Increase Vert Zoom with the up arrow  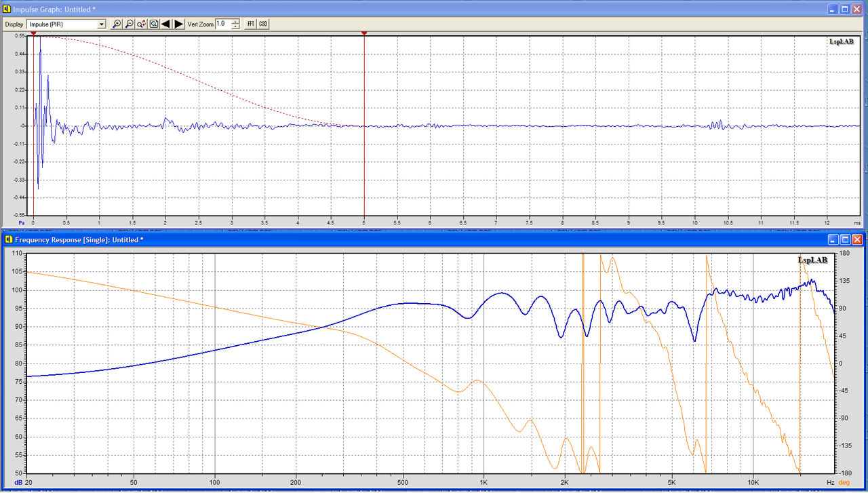[235, 22]
